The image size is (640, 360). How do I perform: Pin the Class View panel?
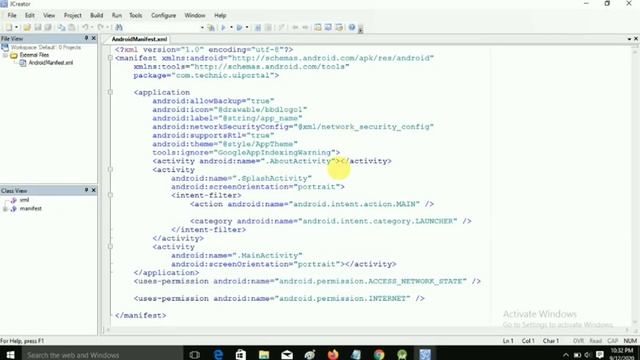coord(86,190)
